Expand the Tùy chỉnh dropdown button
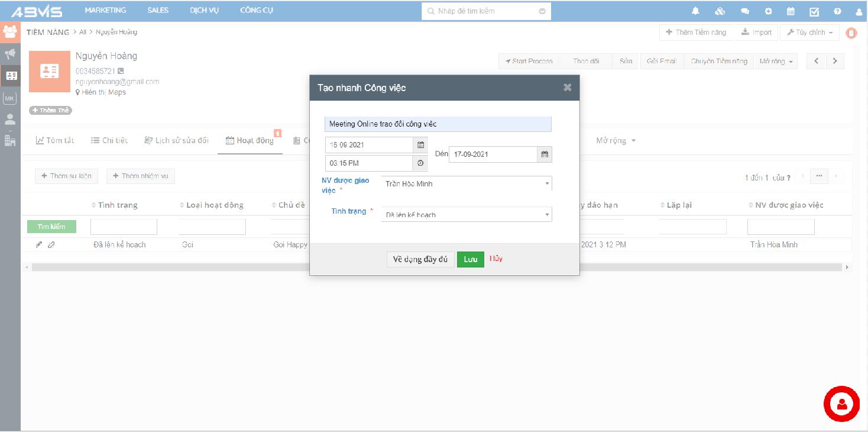This screenshot has height=432, width=868. coord(809,33)
